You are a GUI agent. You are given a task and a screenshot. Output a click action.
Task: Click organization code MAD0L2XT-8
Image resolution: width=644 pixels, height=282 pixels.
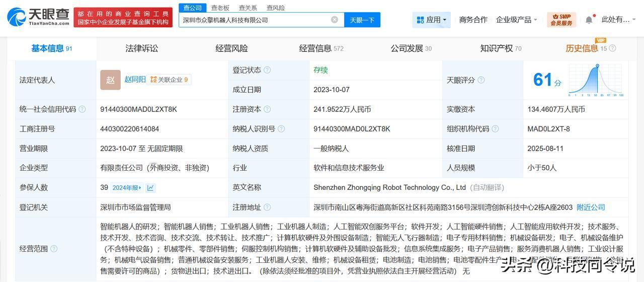pyautogui.click(x=549, y=129)
